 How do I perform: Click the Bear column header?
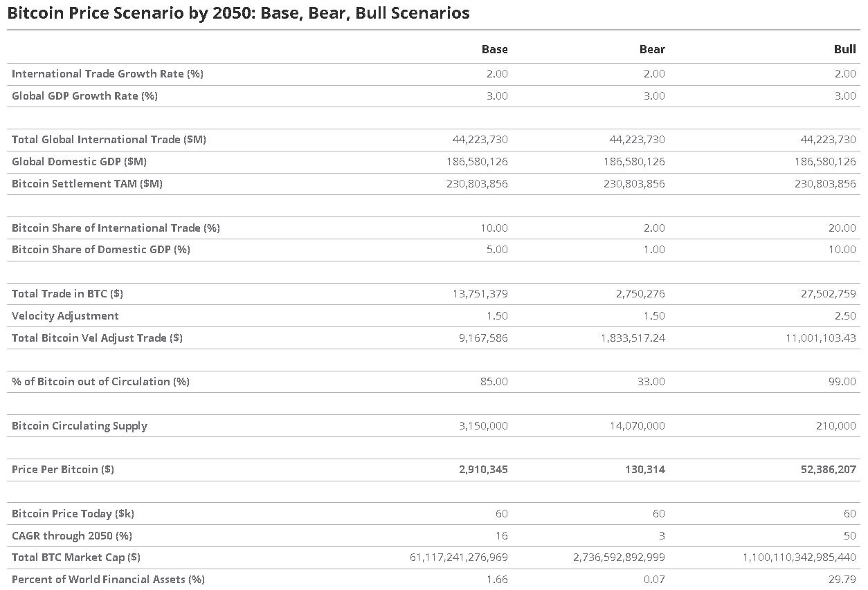point(652,49)
